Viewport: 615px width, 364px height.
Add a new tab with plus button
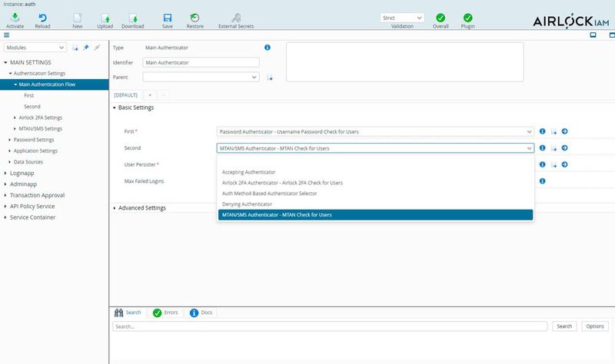coord(150,95)
